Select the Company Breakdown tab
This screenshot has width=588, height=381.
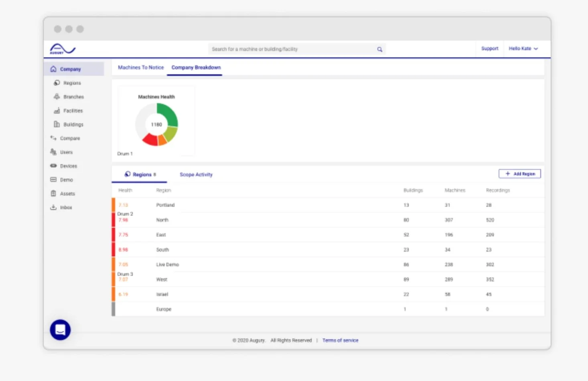click(196, 67)
